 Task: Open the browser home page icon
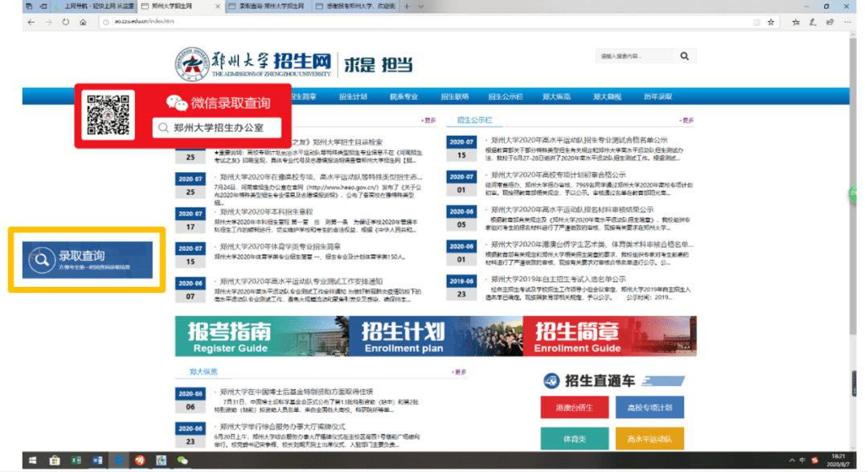click(83, 23)
